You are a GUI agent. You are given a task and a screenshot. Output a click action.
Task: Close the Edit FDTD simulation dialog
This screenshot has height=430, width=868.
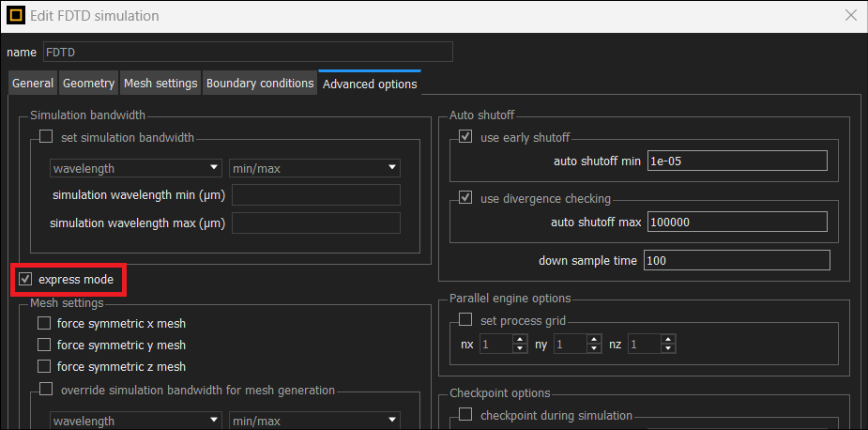point(851,16)
